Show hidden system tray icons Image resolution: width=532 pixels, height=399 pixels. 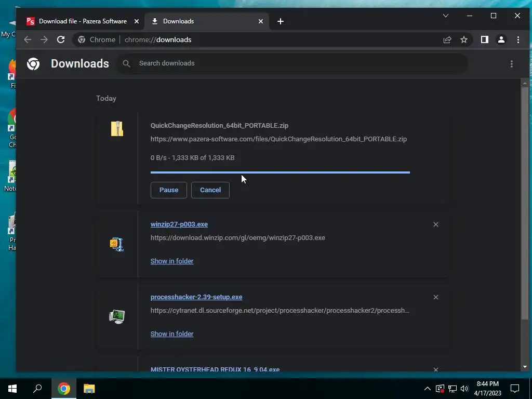coord(428,389)
